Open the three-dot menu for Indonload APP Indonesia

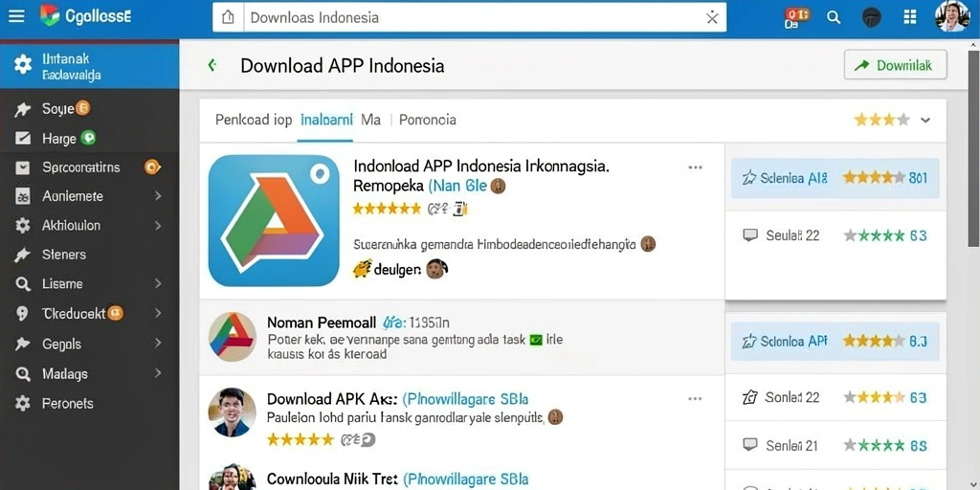[695, 167]
